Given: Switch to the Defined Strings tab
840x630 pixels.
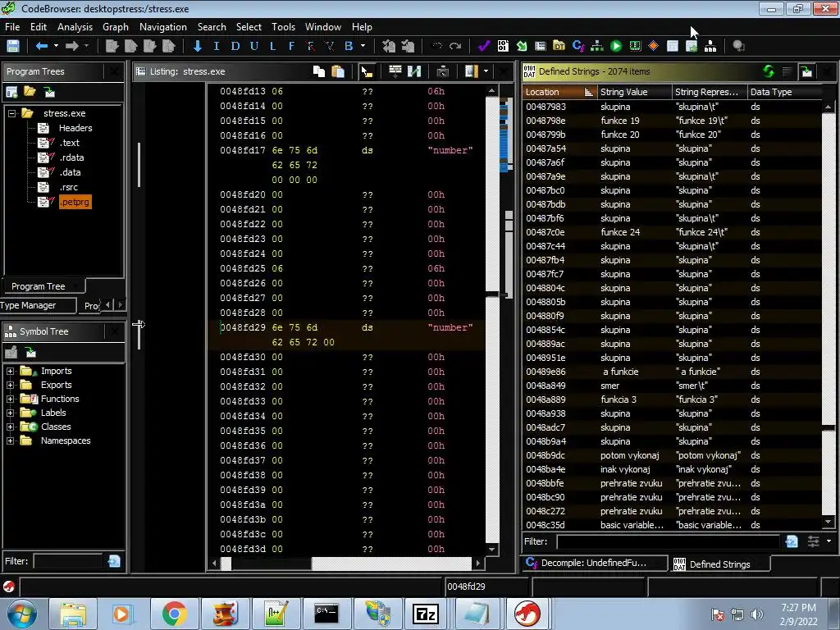Looking at the screenshot, I should pos(719,564).
